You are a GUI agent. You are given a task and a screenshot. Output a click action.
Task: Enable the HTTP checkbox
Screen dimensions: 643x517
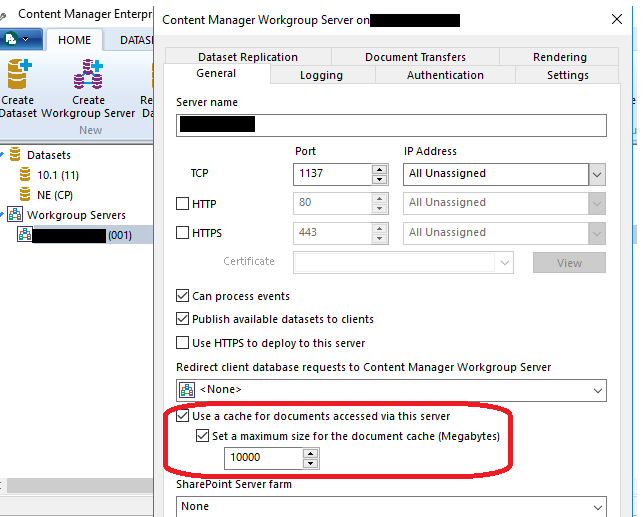[x=182, y=203]
